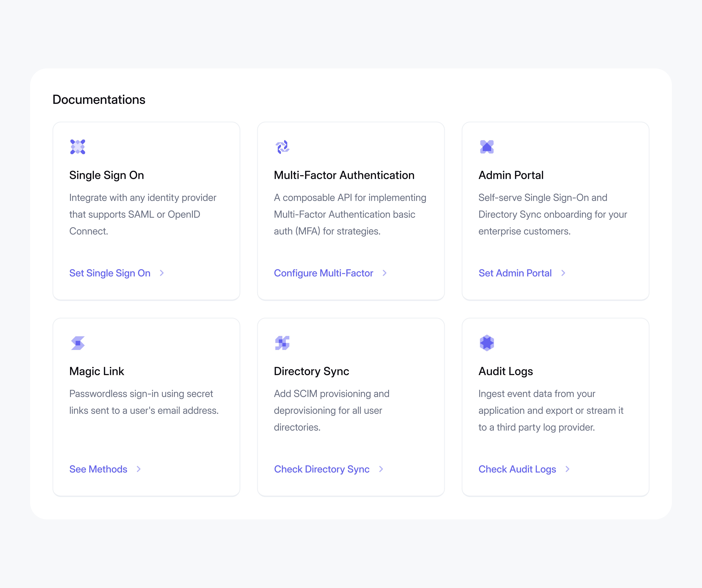This screenshot has width=702, height=588.
Task: Select the Magic Link card title
Action: point(97,371)
